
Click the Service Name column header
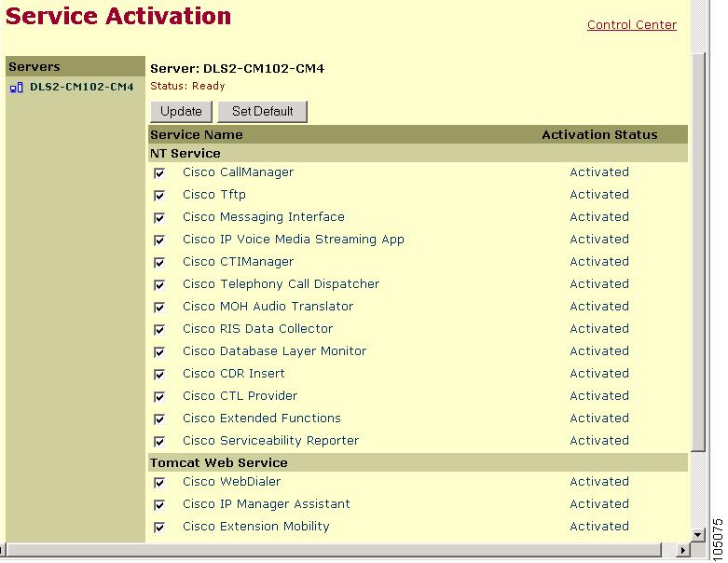click(197, 135)
